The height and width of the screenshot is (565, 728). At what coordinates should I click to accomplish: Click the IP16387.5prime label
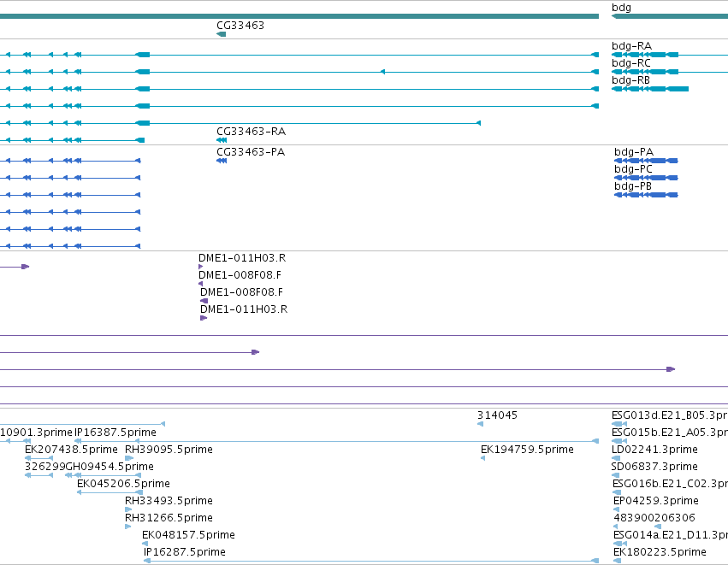115,433
